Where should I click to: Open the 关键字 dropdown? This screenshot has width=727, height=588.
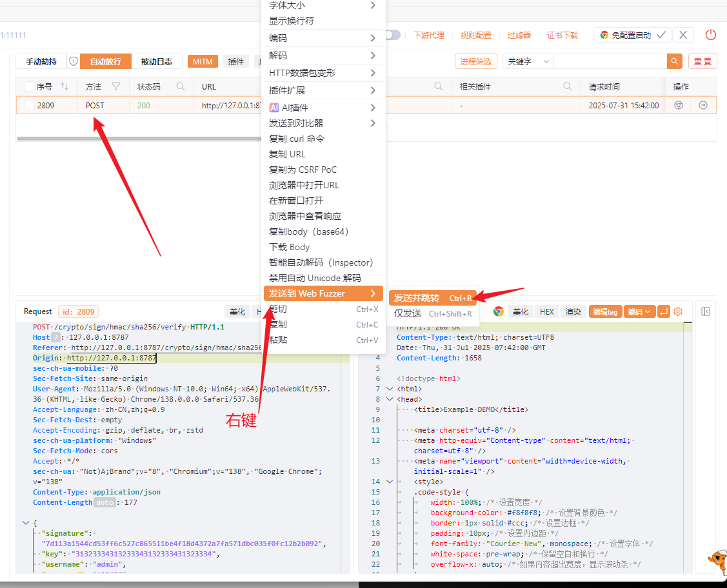coord(528,61)
